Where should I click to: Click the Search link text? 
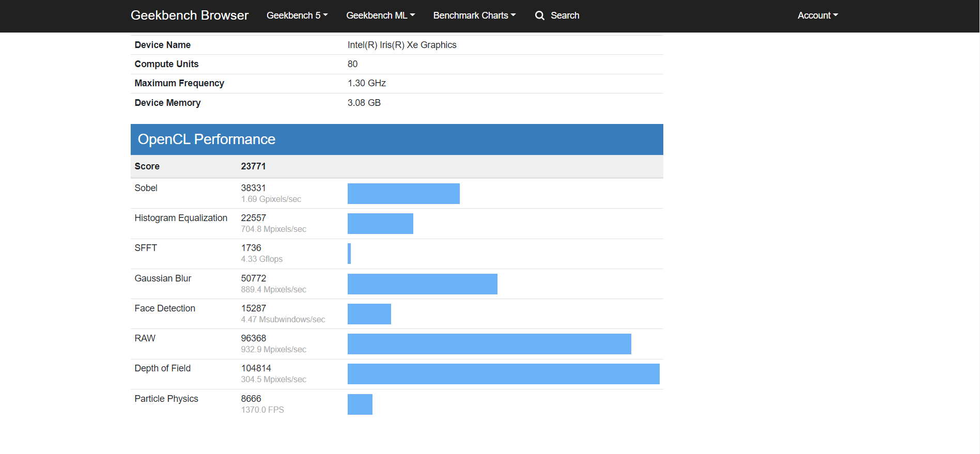tap(565, 15)
